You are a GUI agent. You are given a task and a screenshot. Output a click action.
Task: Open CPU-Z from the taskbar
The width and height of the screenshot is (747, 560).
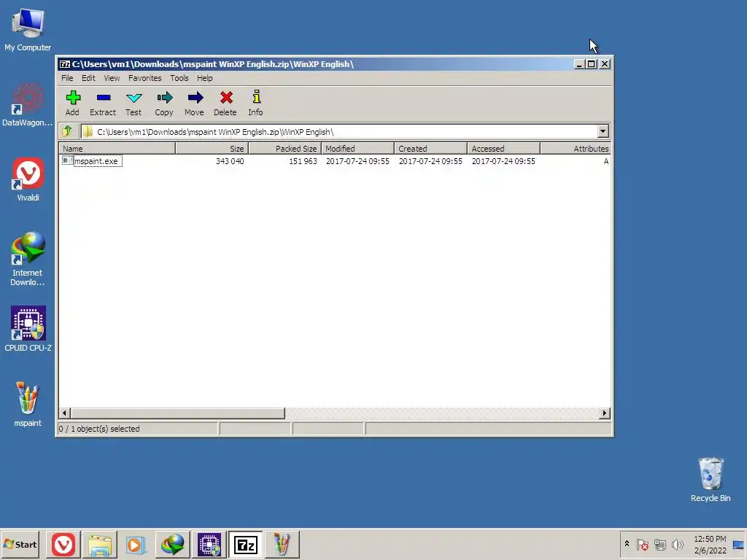209,544
